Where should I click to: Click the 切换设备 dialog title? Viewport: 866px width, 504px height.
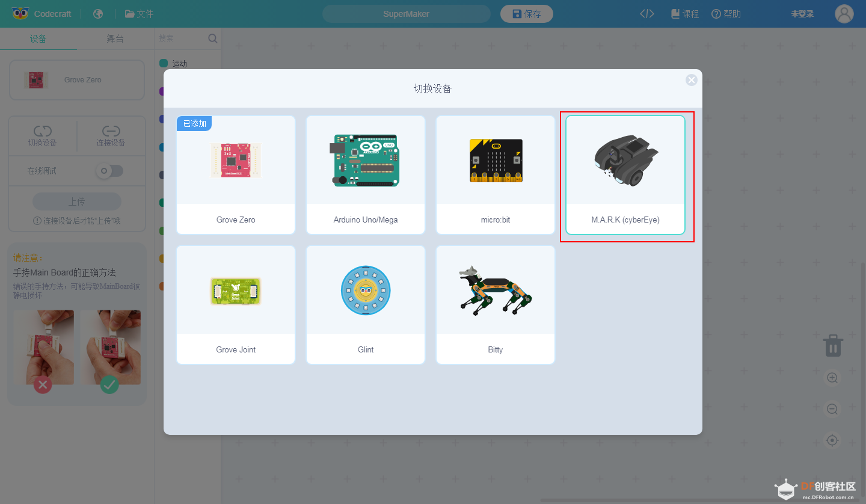433,88
